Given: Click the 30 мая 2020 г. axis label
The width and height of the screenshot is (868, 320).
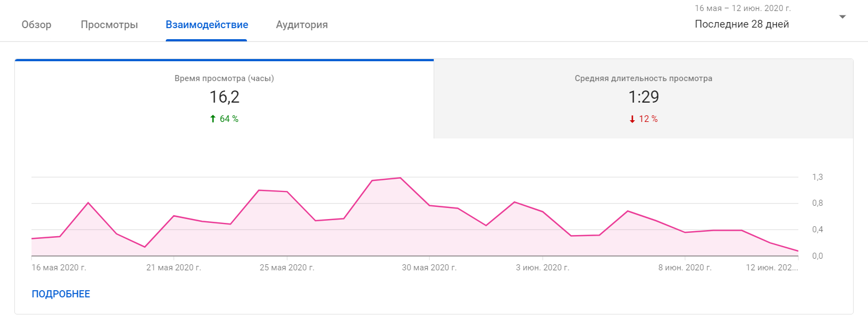Looking at the screenshot, I should click(x=429, y=268).
